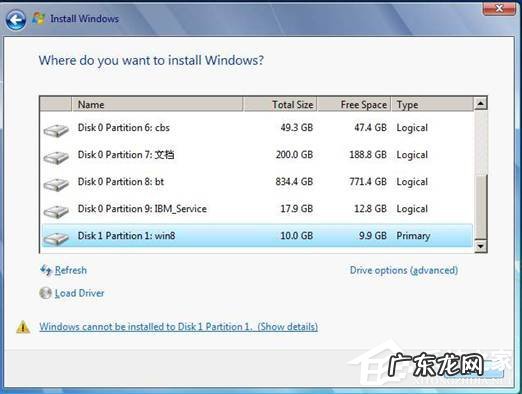Sort by Total Size column header
Screen dimensions: 522x394
coord(280,105)
